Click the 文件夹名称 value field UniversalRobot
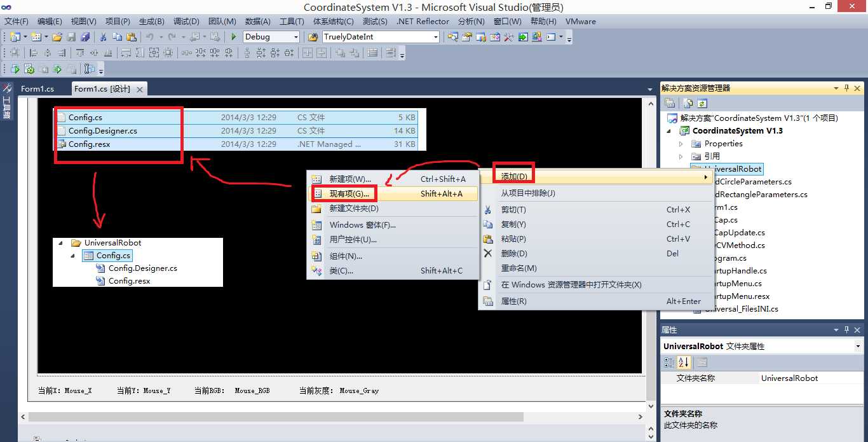The width and height of the screenshot is (868, 442). (x=811, y=378)
